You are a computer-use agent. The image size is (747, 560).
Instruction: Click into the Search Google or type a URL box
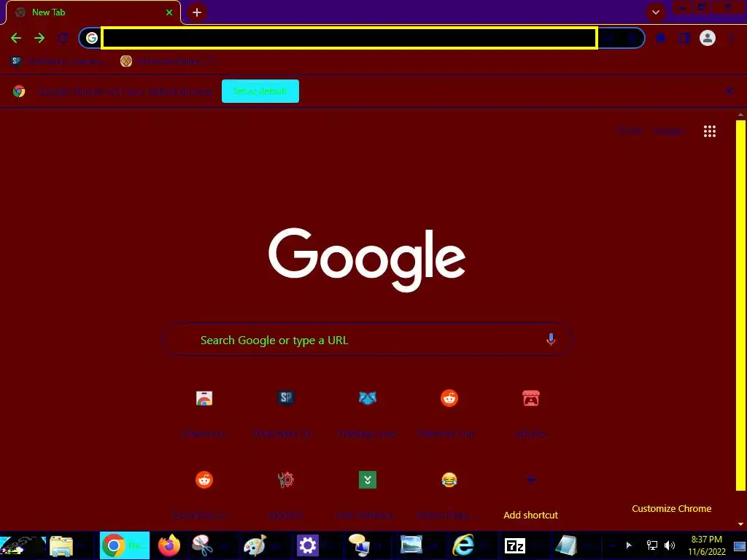[x=368, y=340]
